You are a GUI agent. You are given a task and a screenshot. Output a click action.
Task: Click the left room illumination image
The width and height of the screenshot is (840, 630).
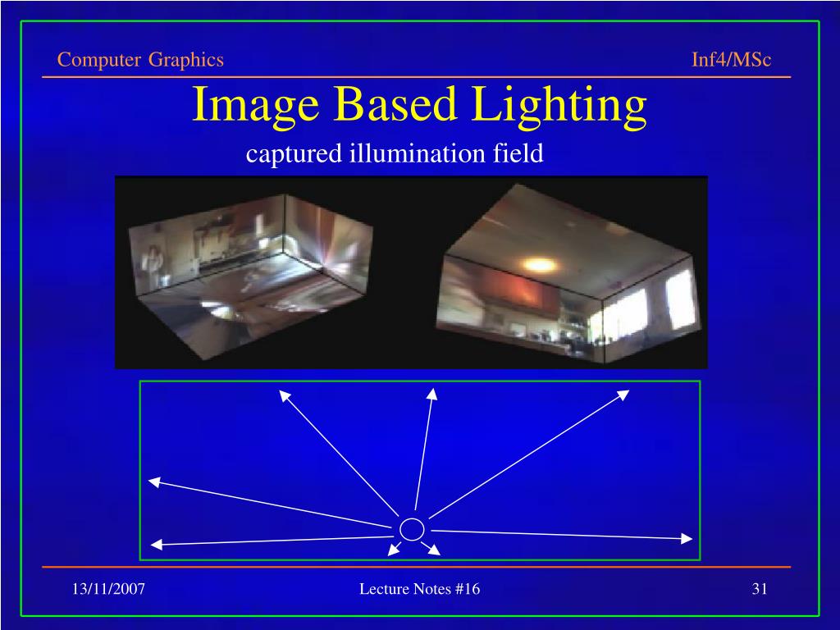[x=251, y=276]
